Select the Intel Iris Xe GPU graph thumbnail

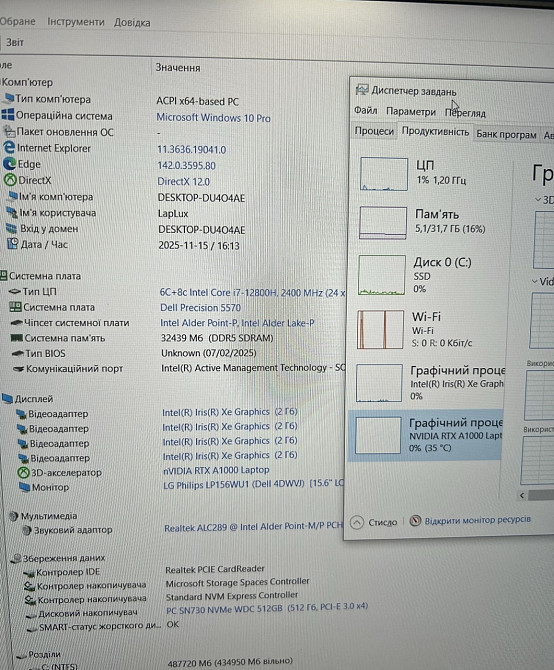pos(379,383)
